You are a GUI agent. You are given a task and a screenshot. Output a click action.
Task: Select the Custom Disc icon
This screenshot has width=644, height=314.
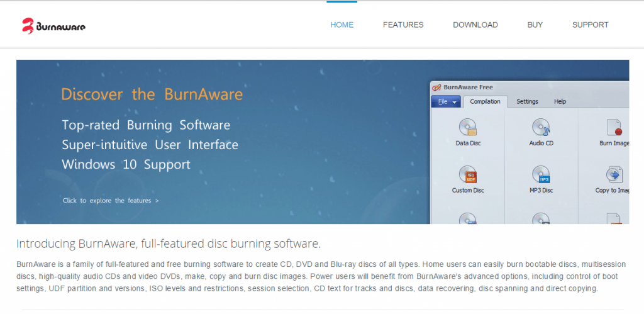[x=468, y=174]
